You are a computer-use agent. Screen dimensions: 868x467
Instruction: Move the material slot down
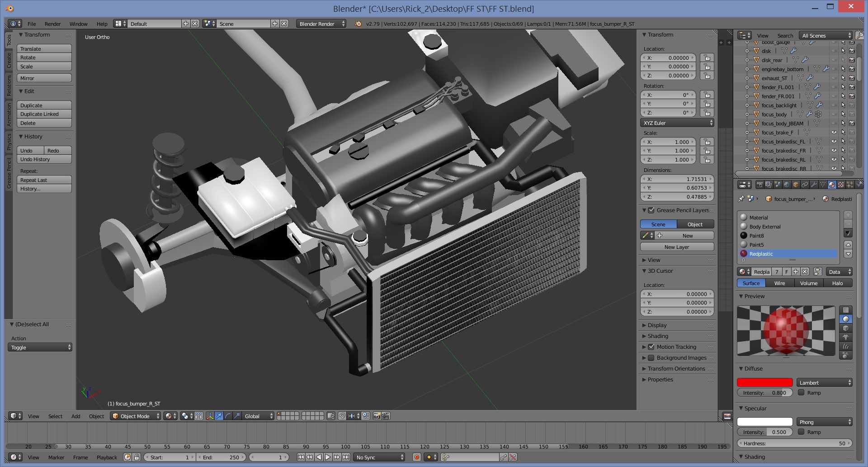[x=848, y=254]
